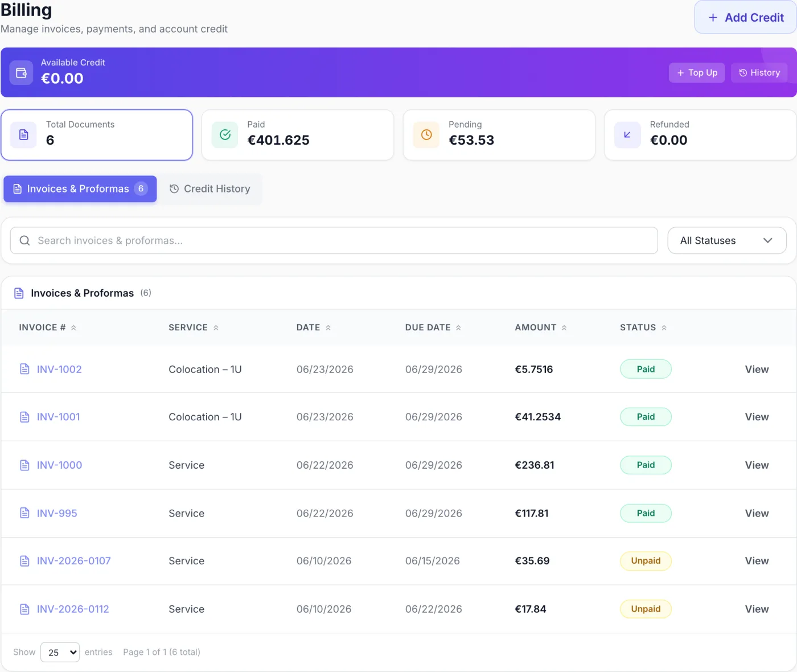Screen dimensions: 797x672
Task: Click "Page 1 of 1 (6 total)" text
Action: coord(162,652)
